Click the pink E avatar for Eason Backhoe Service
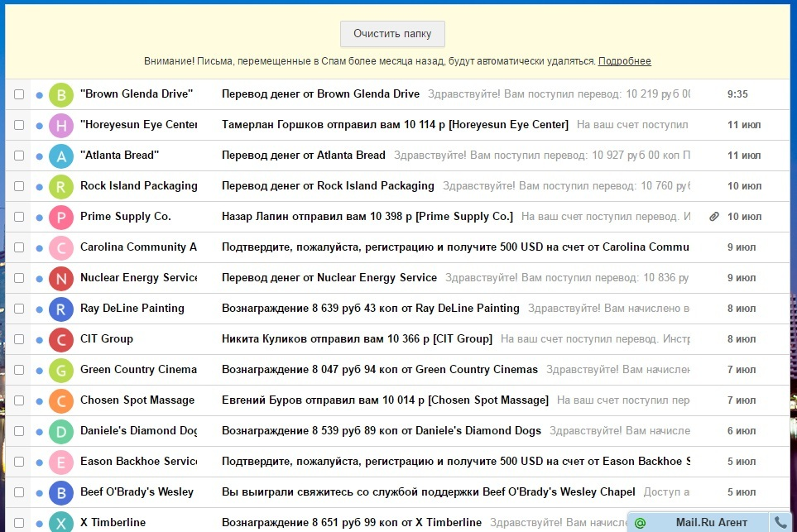Screen dimensions: 797x532 pos(61,462)
